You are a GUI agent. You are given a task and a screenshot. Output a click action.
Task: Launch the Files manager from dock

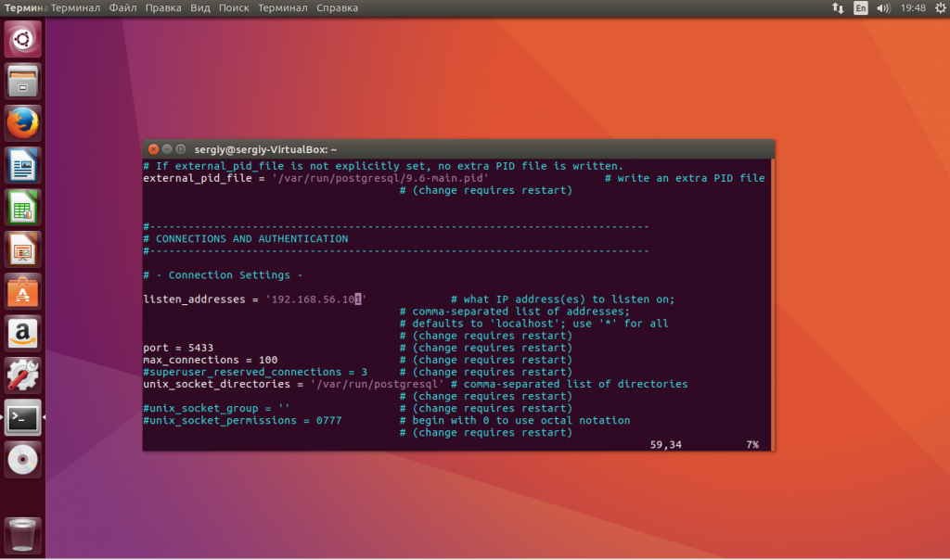coord(22,81)
